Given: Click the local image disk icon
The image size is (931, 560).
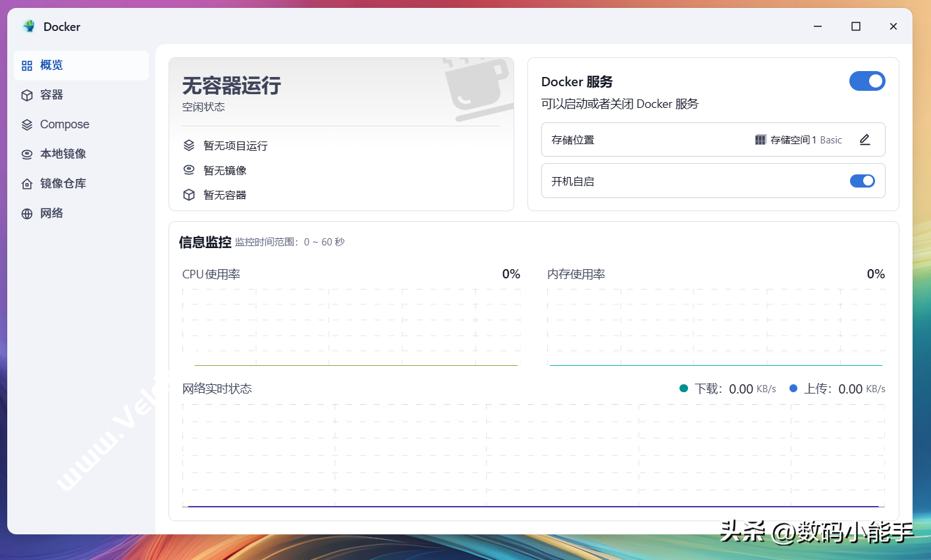Looking at the screenshot, I should pos(27,155).
